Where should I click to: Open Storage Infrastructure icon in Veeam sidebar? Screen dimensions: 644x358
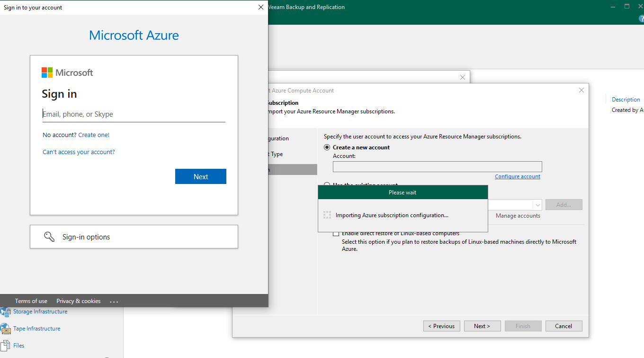coord(6,312)
